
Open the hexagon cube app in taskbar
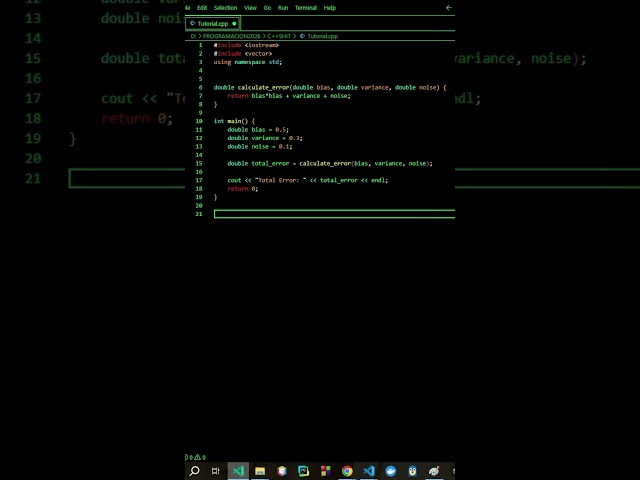[x=282, y=471]
